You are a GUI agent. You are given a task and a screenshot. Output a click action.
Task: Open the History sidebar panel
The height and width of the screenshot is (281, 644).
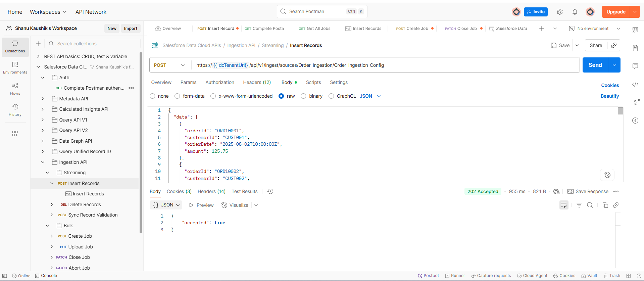coord(15,110)
